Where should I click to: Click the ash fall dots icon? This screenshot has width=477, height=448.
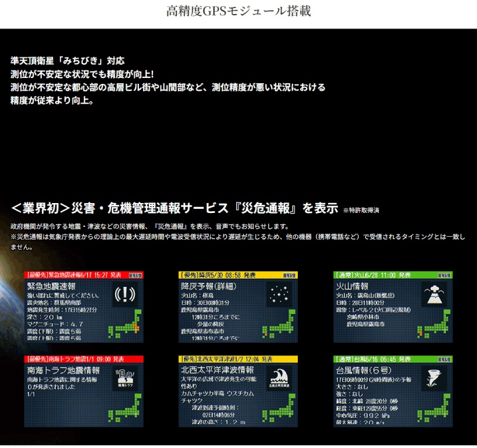(x=279, y=295)
